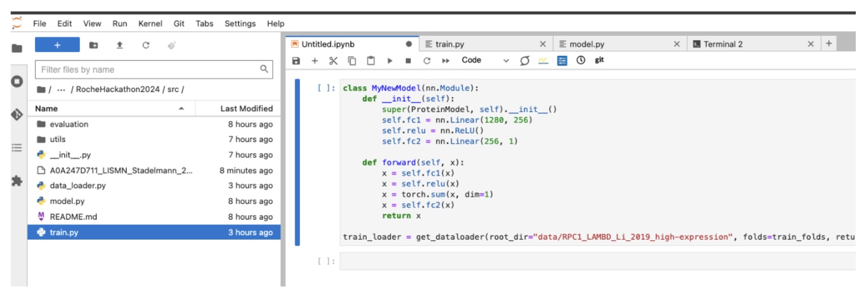Image resolution: width=868 pixels, height=296 pixels.
Task: Switch to the model.py tab
Action: 587,44
